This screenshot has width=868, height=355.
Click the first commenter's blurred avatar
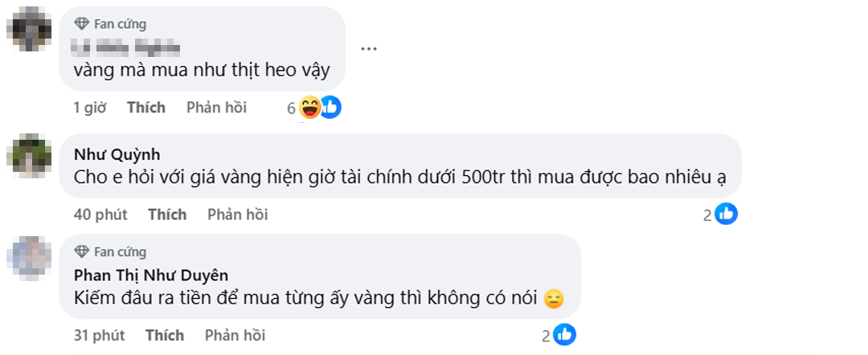[29, 29]
